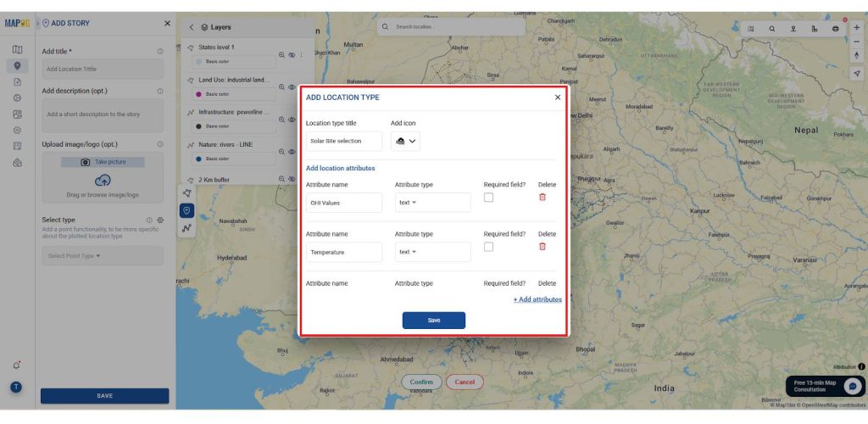
Task: Click the print icon in map toolbar
Action: [x=835, y=29]
